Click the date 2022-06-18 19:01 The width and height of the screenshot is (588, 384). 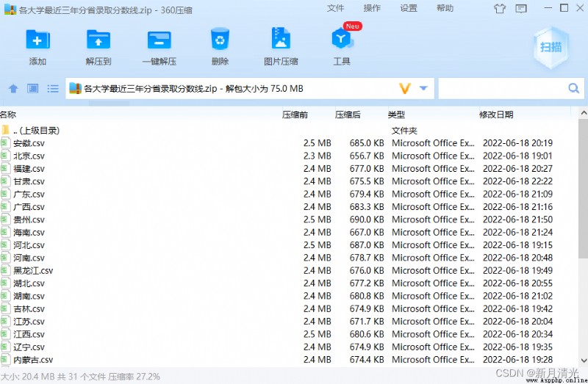[517, 156]
